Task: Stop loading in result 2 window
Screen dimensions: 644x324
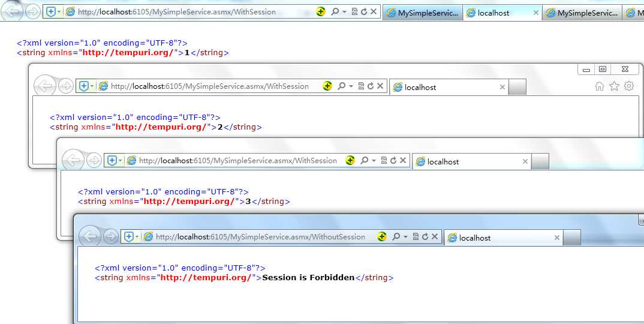Action: (380, 86)
